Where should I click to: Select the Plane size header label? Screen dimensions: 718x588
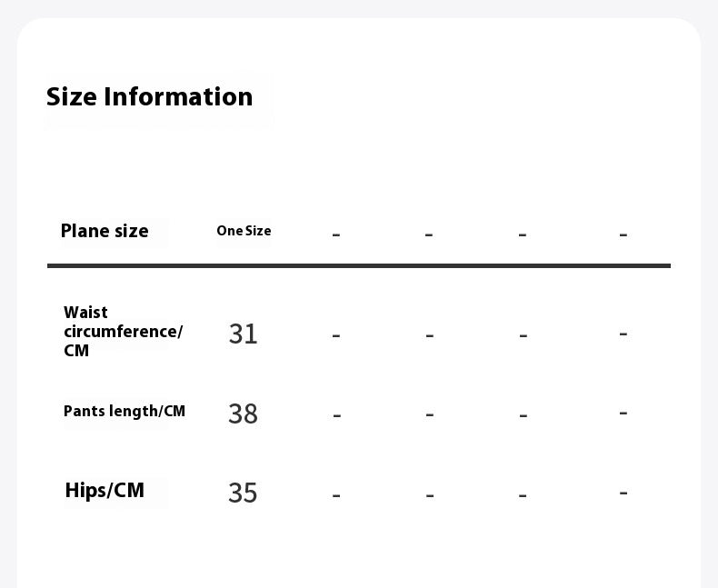pos(105,231)
